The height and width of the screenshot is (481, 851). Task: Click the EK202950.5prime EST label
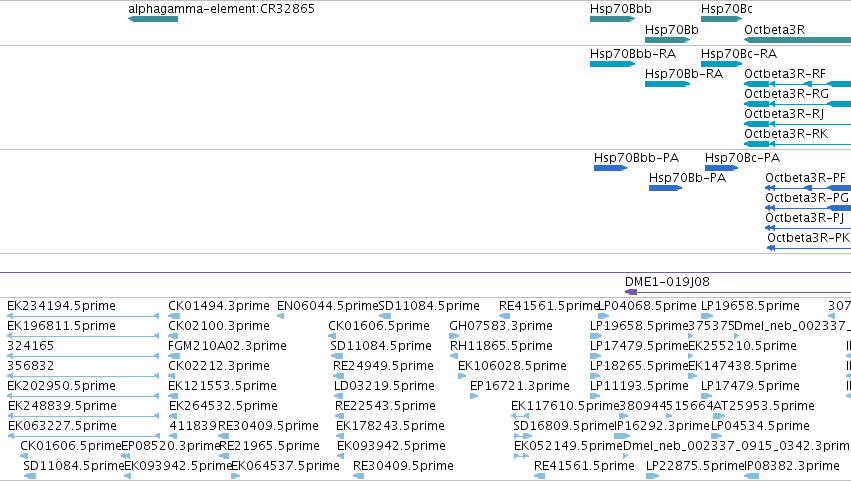(61, 386)
